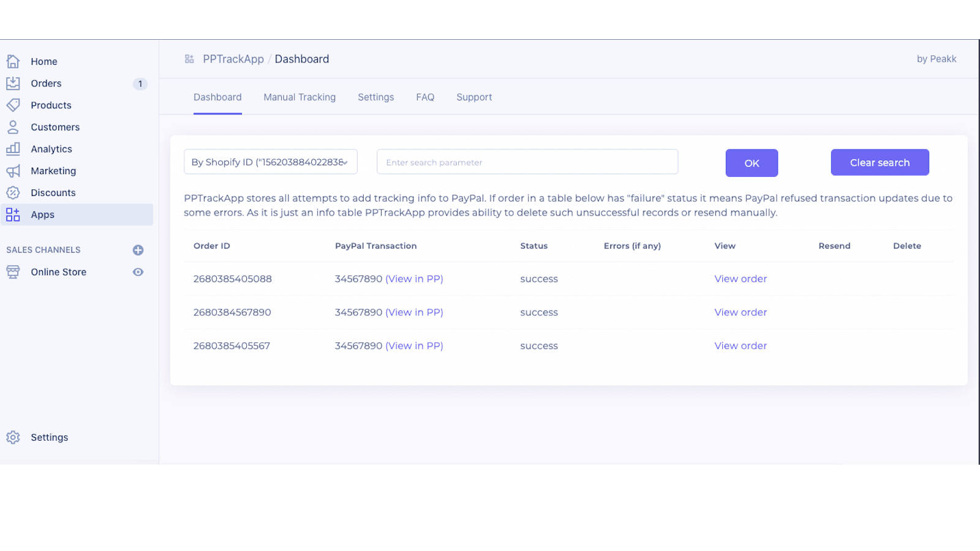This screenshot has width=980, height=551.
Task: Open View order for order 2680385405088
Action: 741,279
